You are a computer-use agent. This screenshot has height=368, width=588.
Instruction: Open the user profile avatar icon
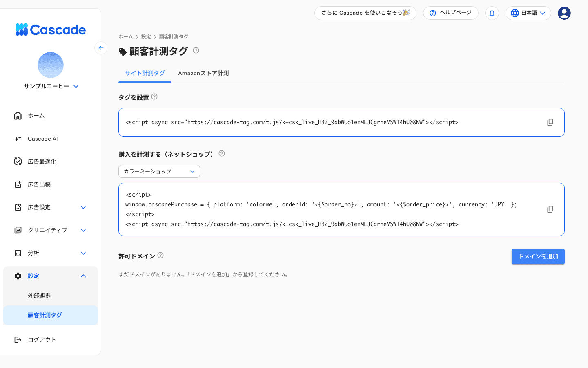[564, 13]
